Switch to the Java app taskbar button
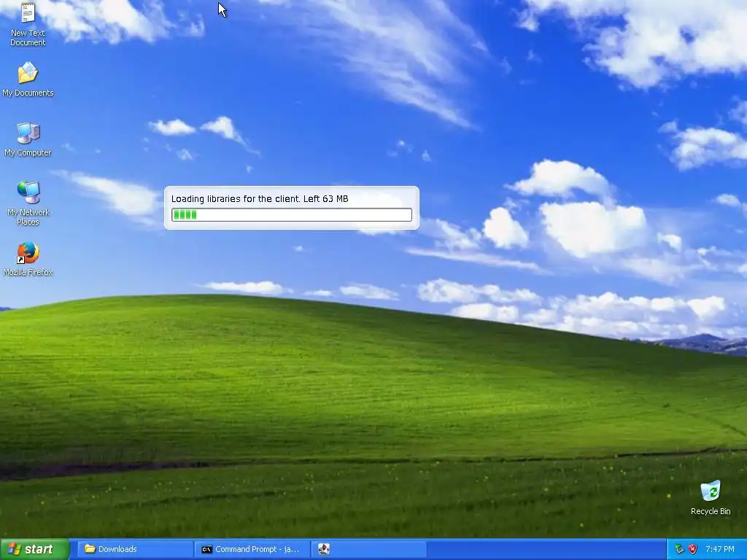Image resolution: width=747 pixels, height=560 pixels. click(x=368, y=549)
